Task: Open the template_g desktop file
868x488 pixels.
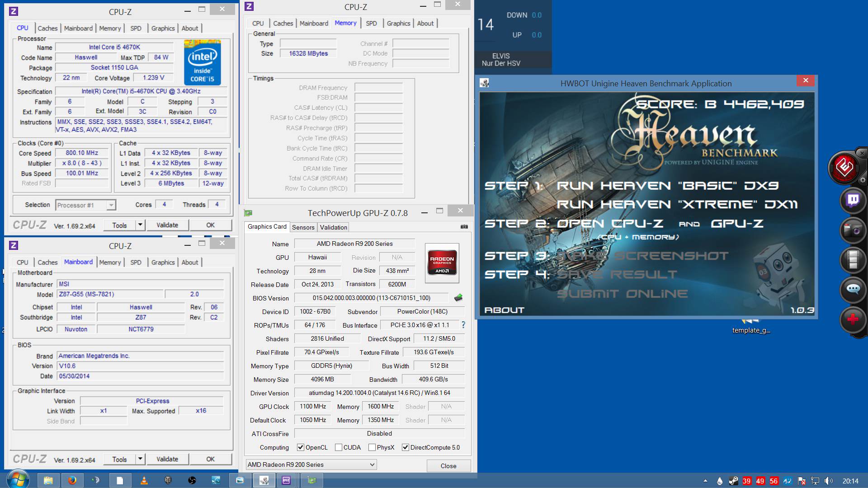Action: click(x=751, y=325)
